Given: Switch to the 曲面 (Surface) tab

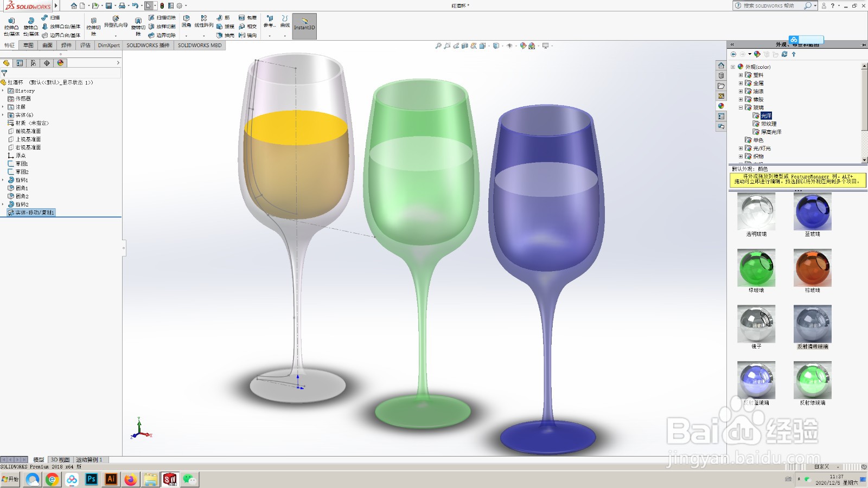Looking at the screenshot, I should pos(48,46).
